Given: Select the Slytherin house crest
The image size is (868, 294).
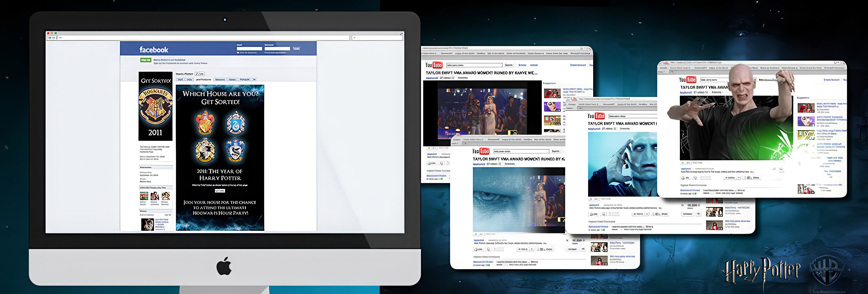Looking at the screenshot, I should click(x=236, y=123).
